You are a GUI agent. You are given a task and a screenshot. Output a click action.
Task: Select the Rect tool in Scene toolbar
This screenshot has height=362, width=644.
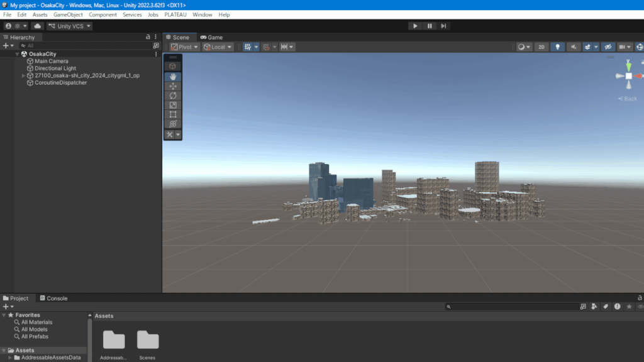point(173,115)
